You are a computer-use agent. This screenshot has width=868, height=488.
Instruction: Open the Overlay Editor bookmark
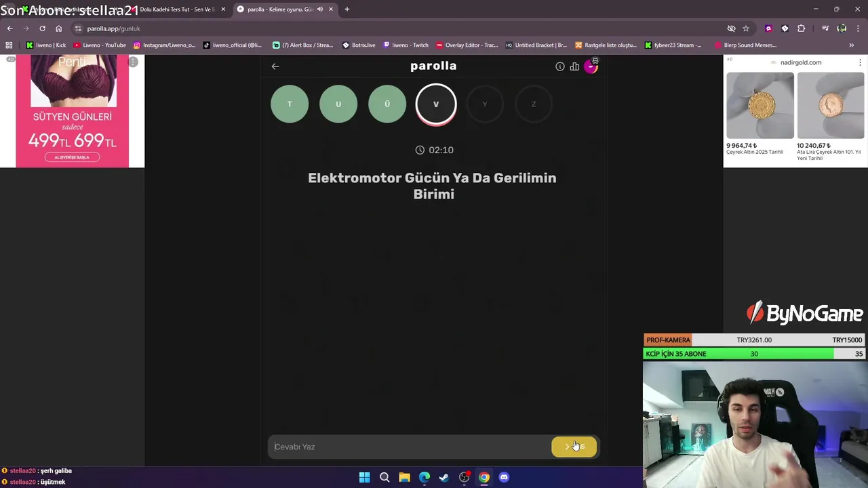click(467, 45)
